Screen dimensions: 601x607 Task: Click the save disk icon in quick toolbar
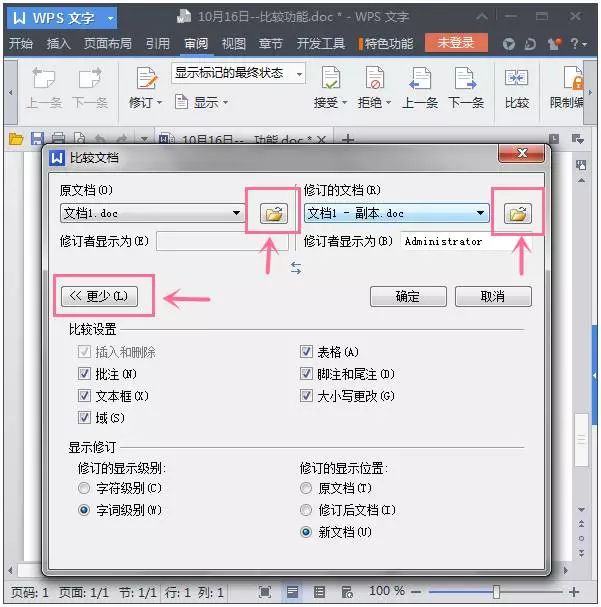[38, 139]
